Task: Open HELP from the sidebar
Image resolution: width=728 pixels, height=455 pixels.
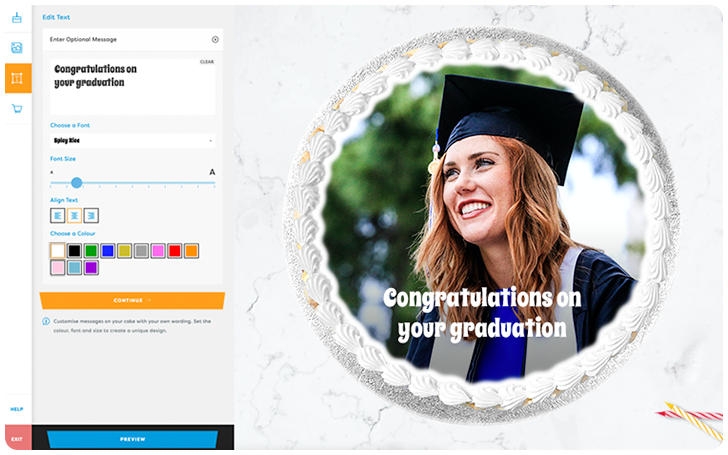Action: (x=17, y=409)
